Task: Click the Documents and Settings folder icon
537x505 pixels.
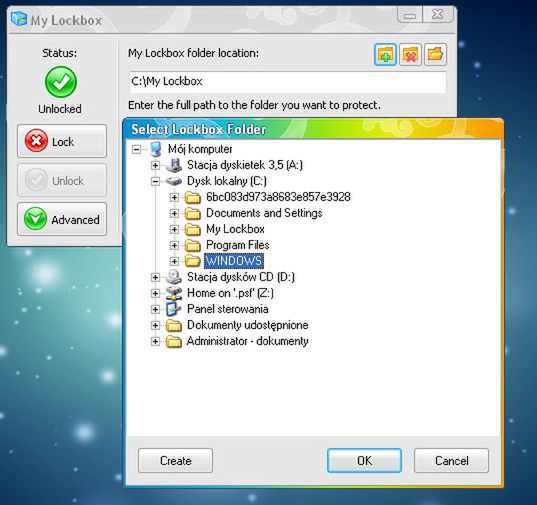Action: (193, 213)
